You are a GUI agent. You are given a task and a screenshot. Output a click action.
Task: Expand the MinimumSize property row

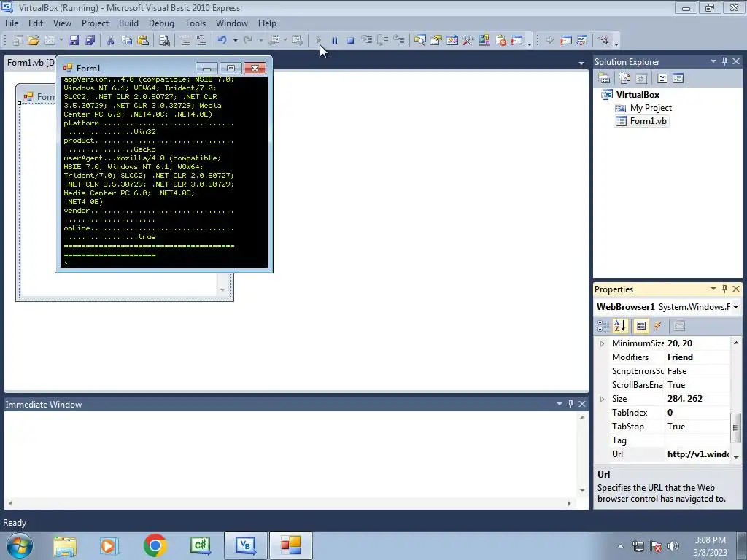tap(602, 343)
